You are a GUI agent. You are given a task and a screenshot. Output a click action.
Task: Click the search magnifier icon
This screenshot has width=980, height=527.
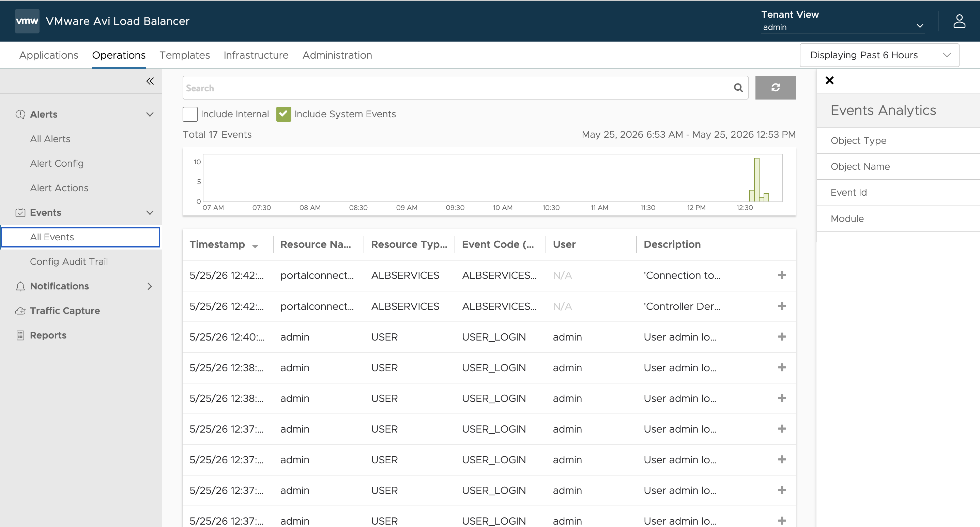click(x=738, y=88)
